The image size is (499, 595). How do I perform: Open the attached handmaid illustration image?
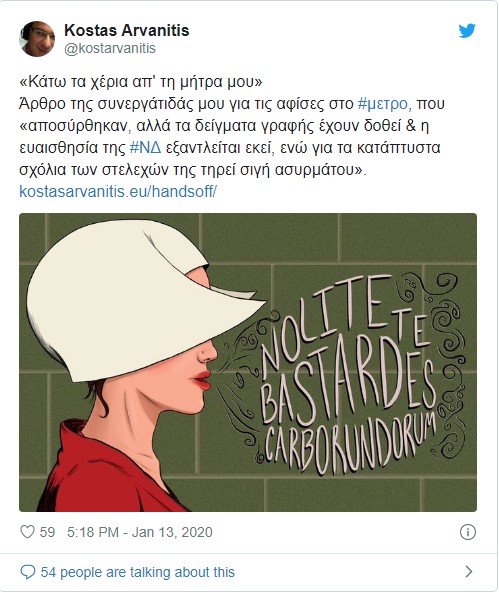[x=248, y=362]
